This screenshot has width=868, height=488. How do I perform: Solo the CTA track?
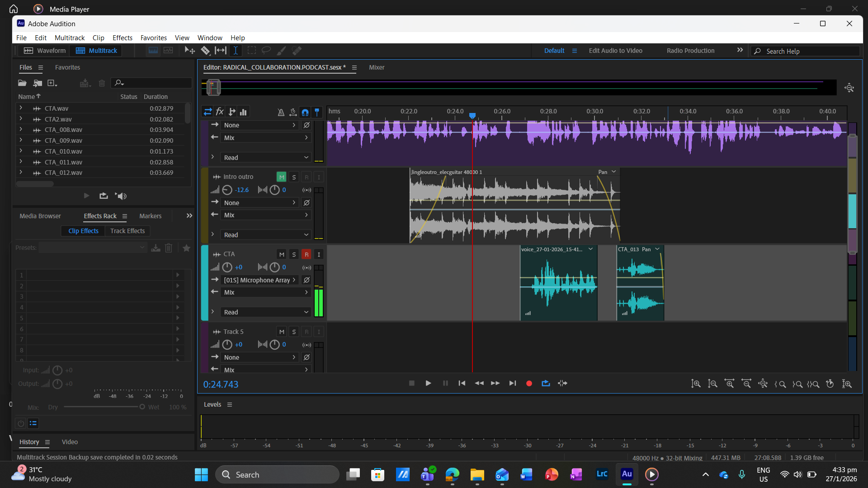pos(294,254)
